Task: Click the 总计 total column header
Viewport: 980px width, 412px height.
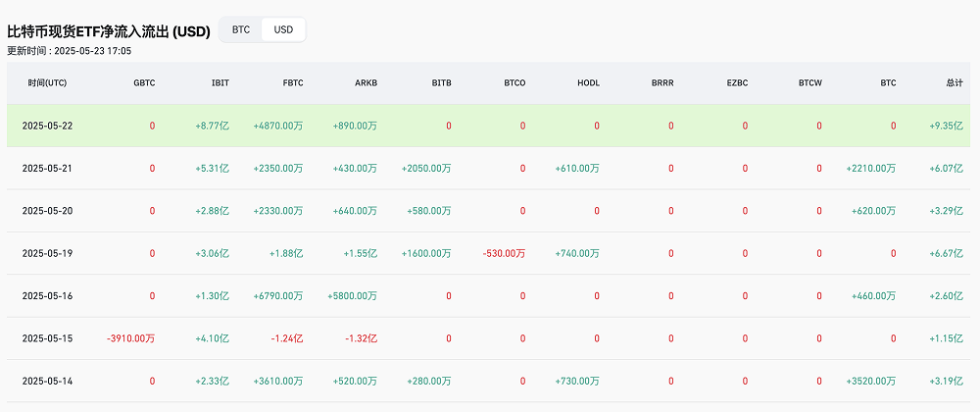Action: pos(954,83)
